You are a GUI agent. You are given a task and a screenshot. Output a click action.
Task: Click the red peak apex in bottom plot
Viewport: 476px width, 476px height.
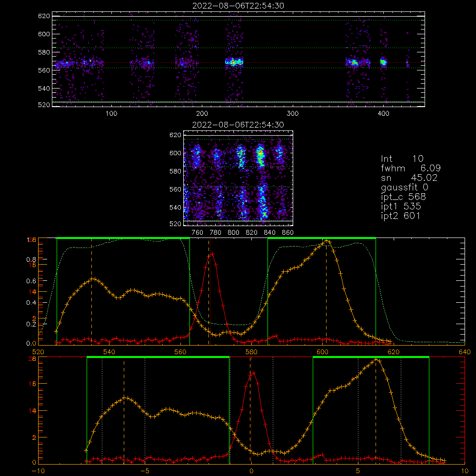click(x=254, y=373)
